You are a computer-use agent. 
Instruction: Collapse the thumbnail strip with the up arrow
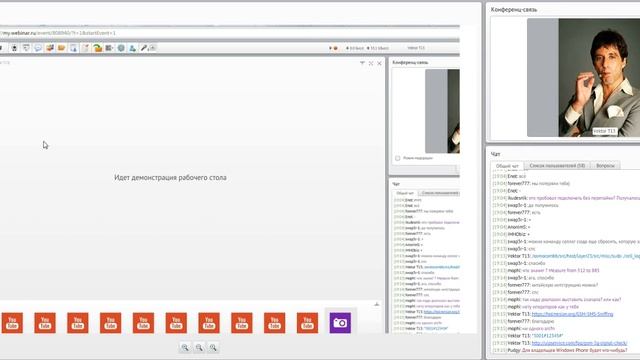coord(376,304)
